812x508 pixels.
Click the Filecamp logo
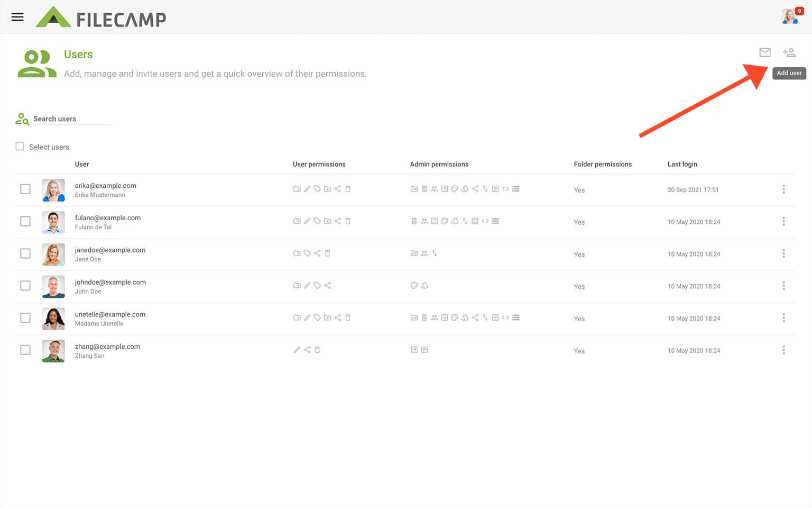(x=101, y=18)
